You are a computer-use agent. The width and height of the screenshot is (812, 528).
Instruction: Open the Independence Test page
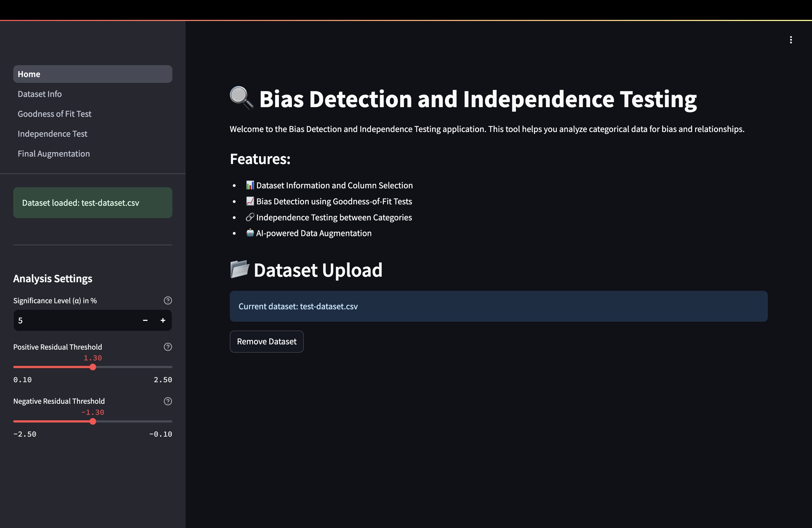[93, 134]
